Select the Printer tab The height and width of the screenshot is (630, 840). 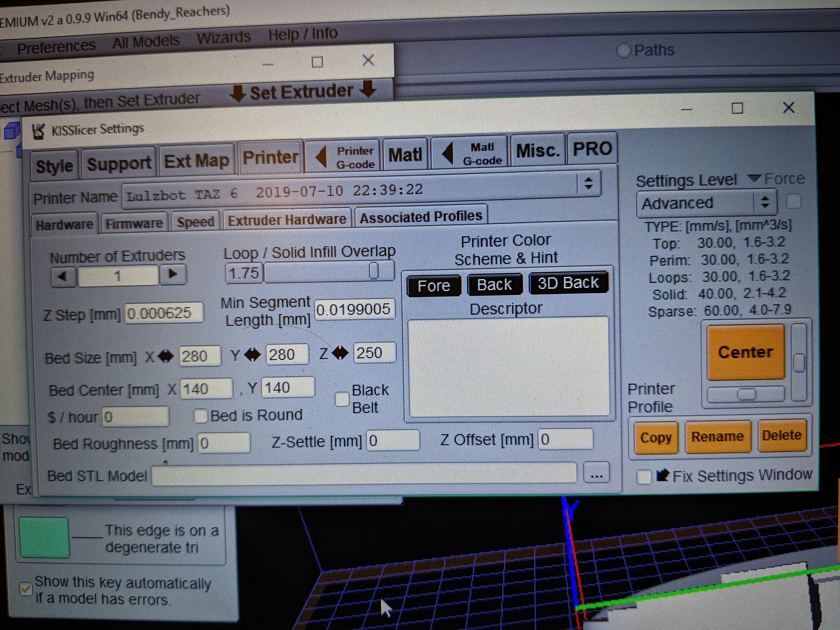click(270, 157)
